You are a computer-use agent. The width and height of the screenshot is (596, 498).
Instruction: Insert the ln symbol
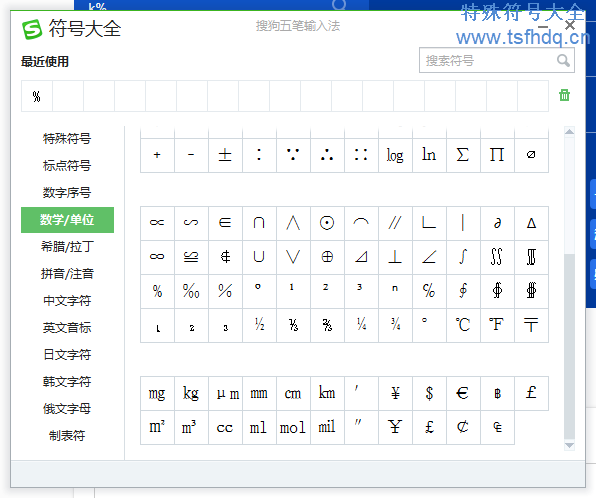[429, 155]
